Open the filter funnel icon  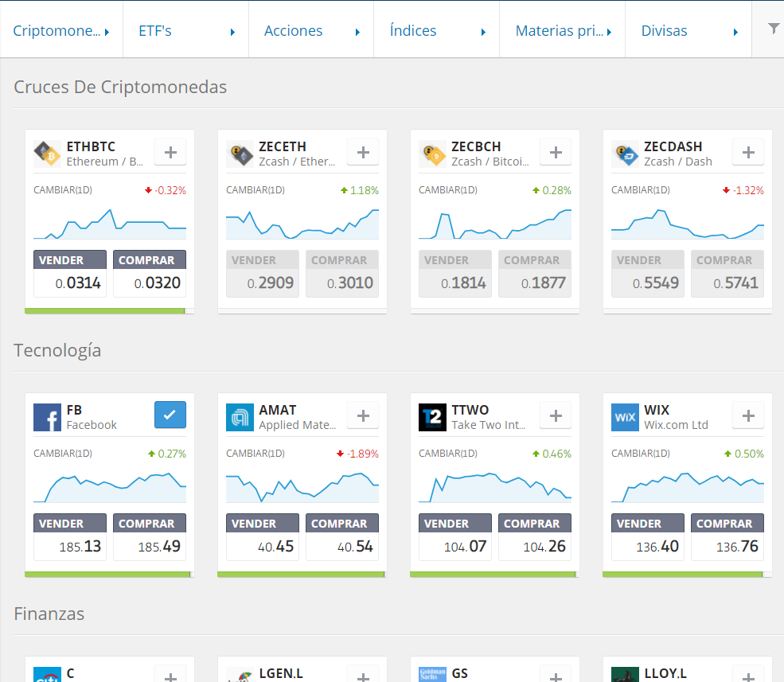point(774,29)
